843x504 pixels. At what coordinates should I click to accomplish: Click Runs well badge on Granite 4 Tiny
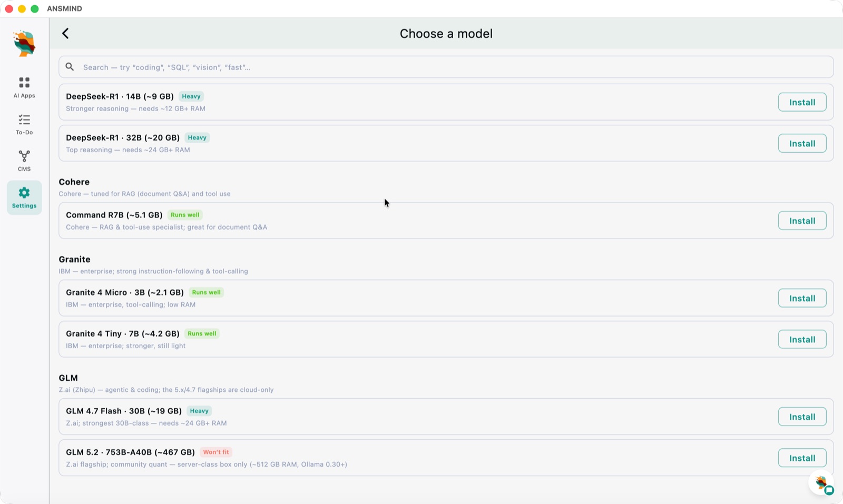click(202, 333)
